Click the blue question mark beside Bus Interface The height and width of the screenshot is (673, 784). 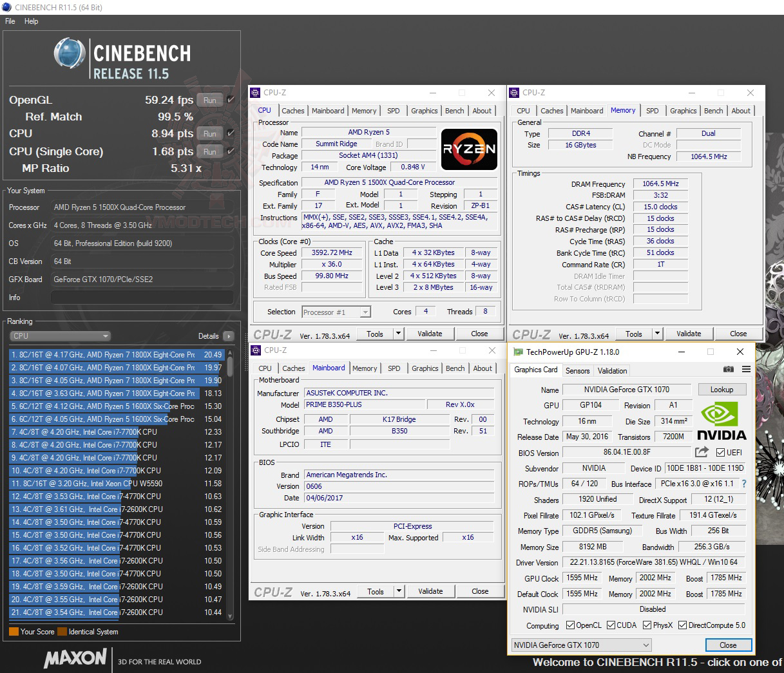(x=745, y=484)
